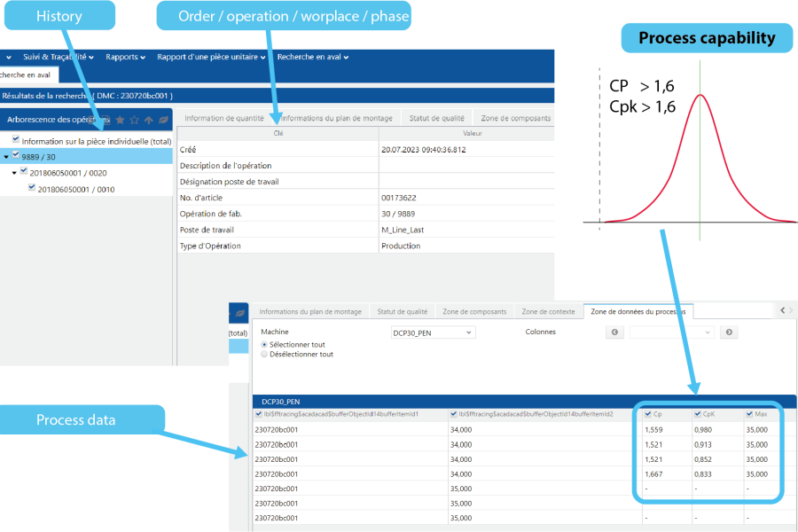Open the Machine dropdown DCP30_PEN
This screenshot has height=532, width=798.
pos(434,332)
